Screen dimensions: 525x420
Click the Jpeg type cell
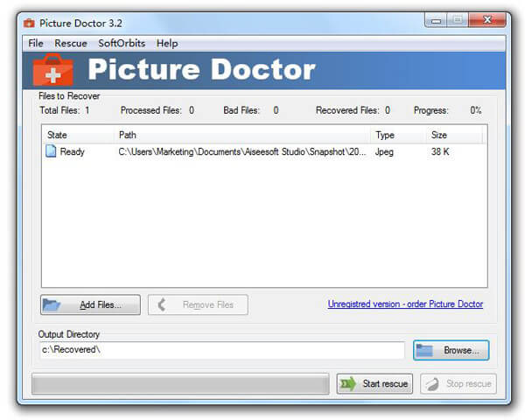click(384, 151)
